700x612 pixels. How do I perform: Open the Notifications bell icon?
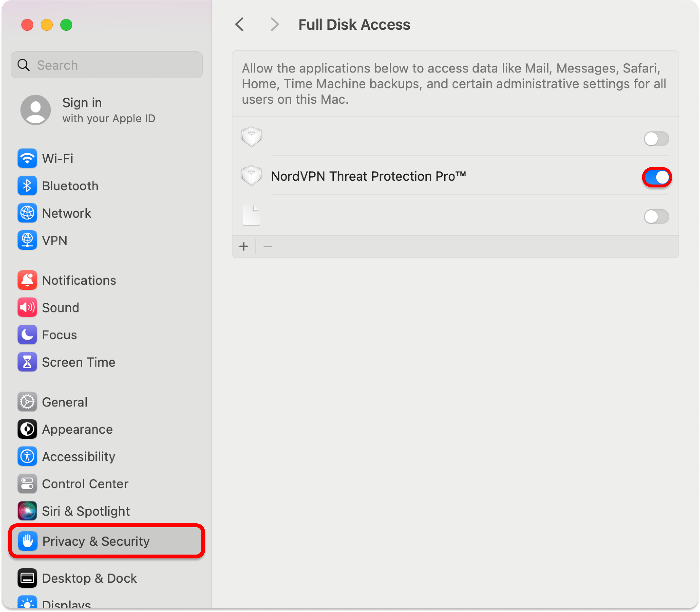tap(27, 280)
